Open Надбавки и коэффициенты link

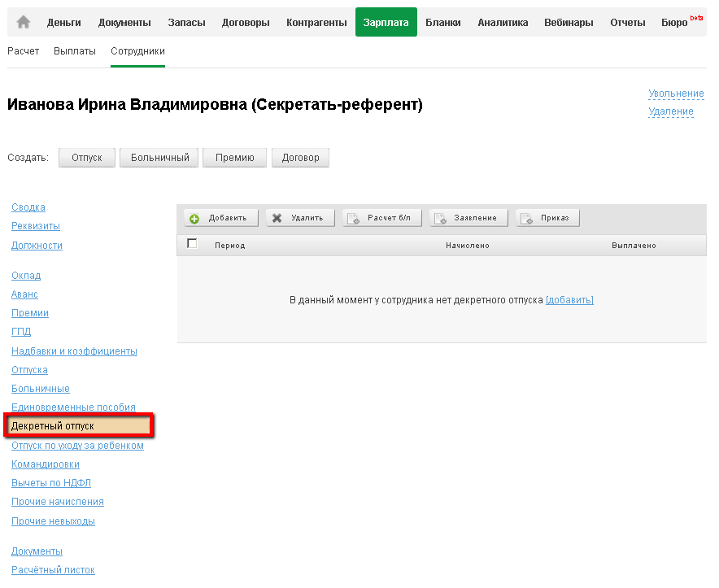click(74, 351)
